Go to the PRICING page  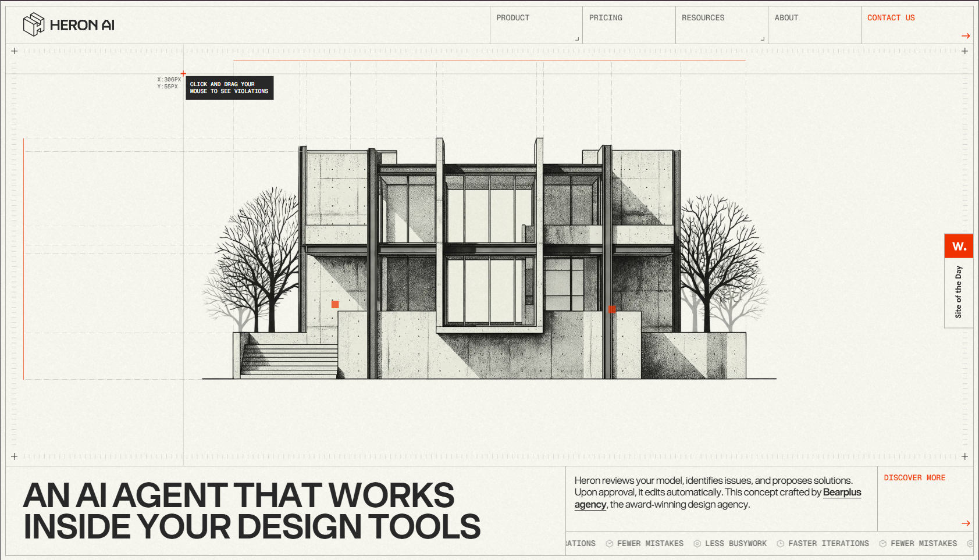coord(606,18)
